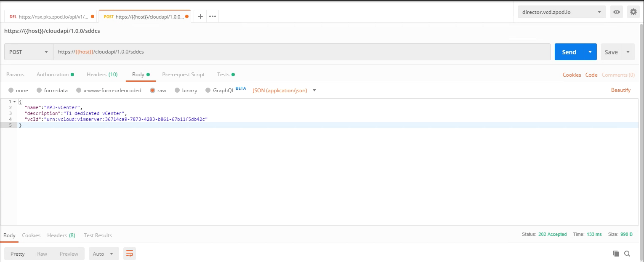Open the Send button dropdown arrow
Image resolution: width=644 pixels, height=262 pixels.
point(590,52)
